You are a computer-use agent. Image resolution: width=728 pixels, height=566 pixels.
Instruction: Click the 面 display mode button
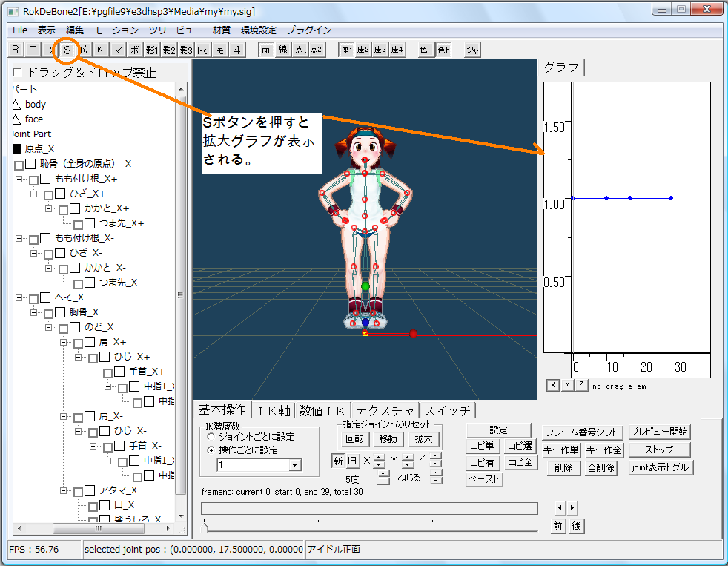(x=265, y=50)
